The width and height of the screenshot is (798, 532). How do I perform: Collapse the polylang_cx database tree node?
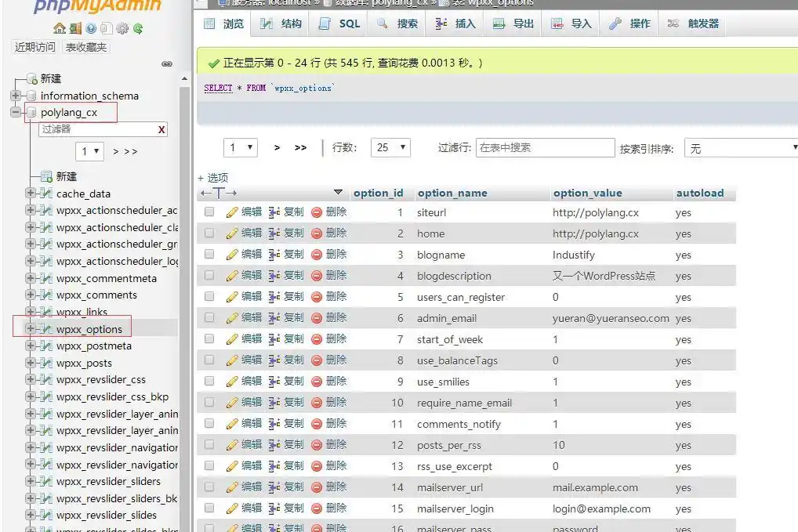click(16, 113)
